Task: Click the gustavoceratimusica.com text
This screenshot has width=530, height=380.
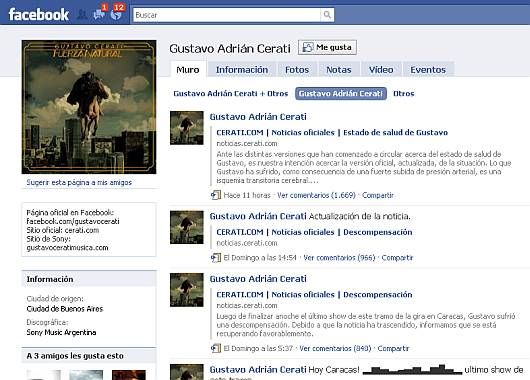Action: click(67, 248)
